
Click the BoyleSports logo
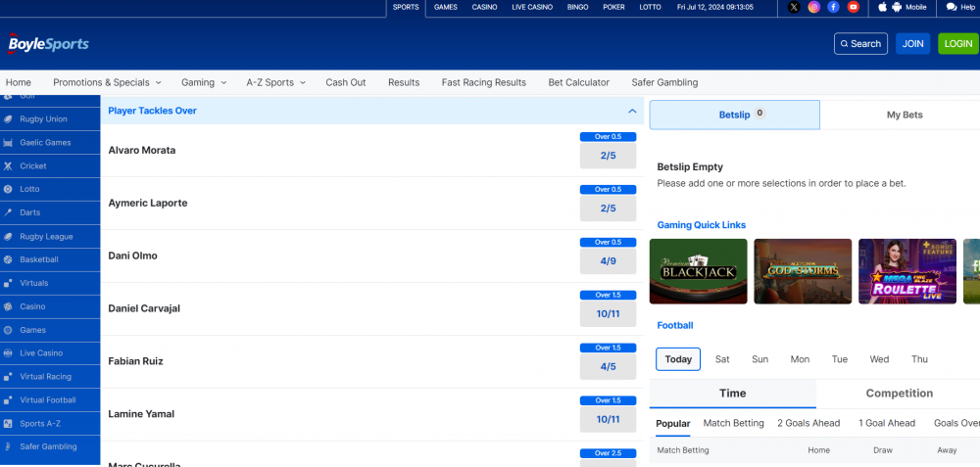[x=48, y=44]
